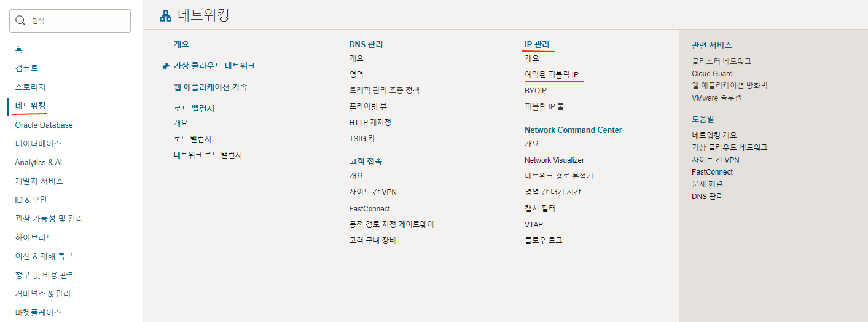Focus the 검색 search input field

[x=77, y=21]
